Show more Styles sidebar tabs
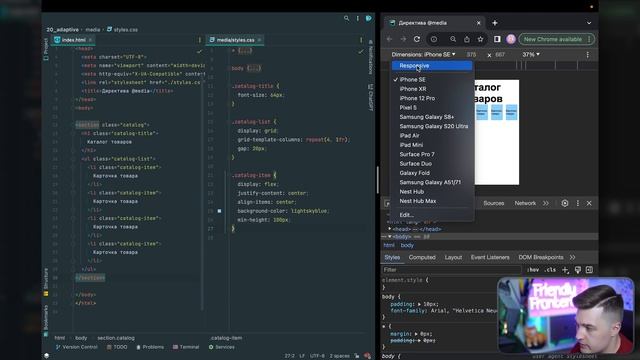Image resolution: width=640 pixels, height=360 pixels. (x=573, y=258)
